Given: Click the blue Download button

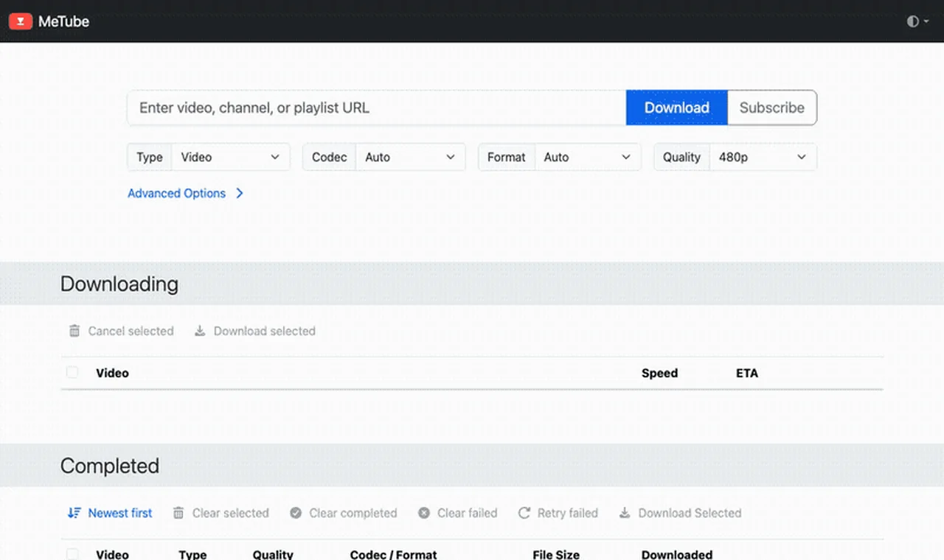Looking at the screenshot, I should [x=677, y=108].
